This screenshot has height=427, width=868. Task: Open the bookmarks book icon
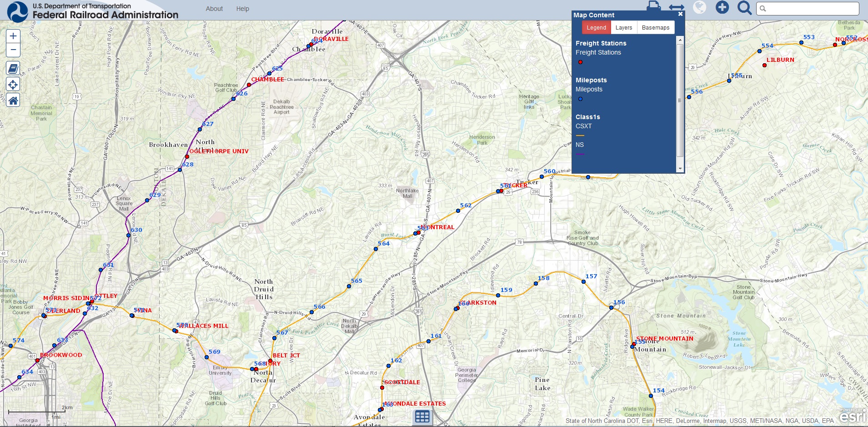[13, 68]
